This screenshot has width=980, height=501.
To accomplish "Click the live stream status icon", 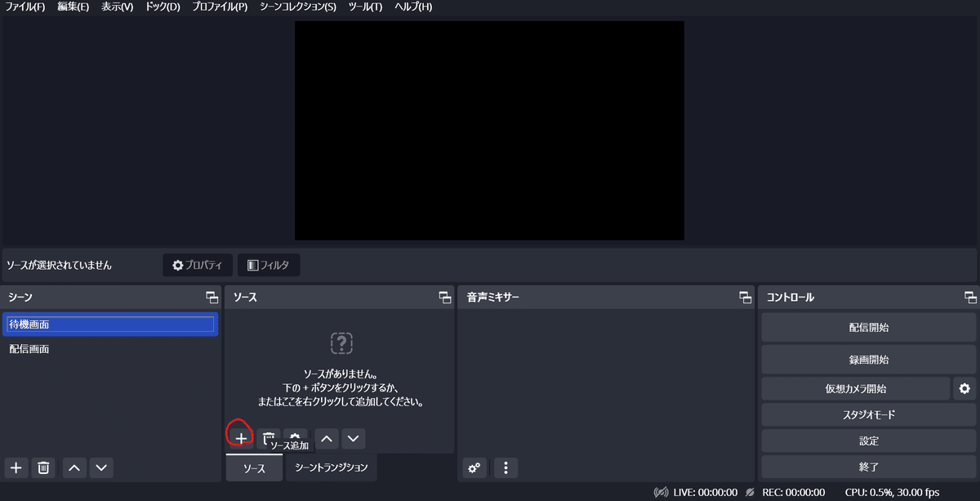I will [x=661, y=493].
